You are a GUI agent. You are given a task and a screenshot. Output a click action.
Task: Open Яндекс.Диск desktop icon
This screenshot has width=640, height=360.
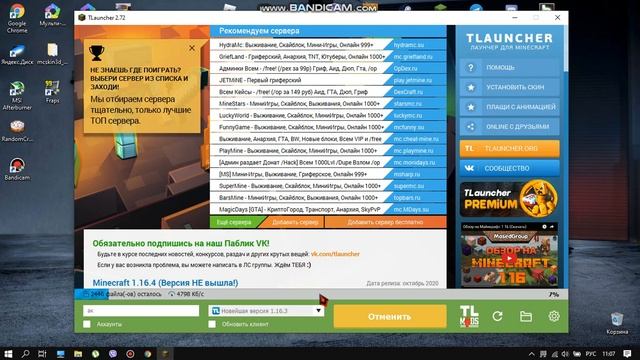(17, 55)
